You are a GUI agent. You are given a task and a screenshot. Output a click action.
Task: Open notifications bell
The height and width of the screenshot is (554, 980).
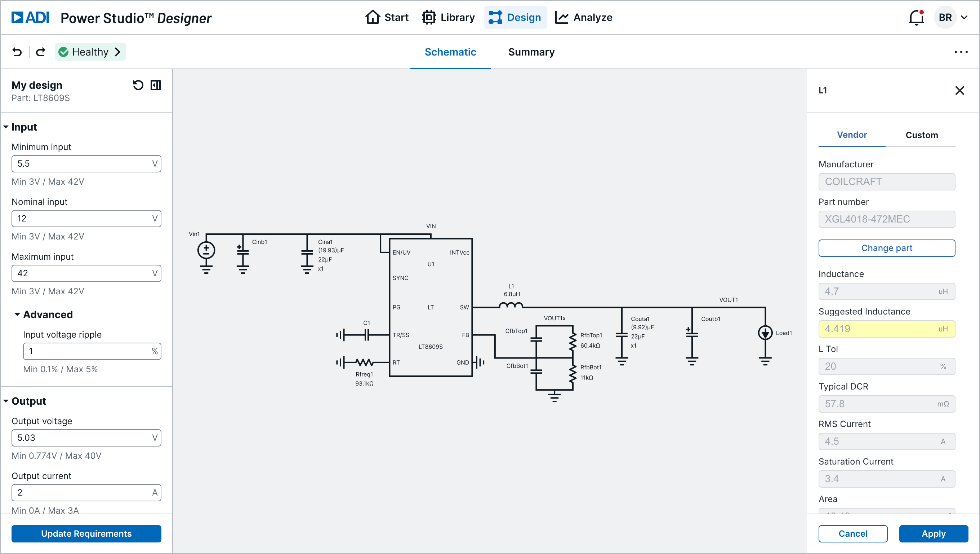916,17
